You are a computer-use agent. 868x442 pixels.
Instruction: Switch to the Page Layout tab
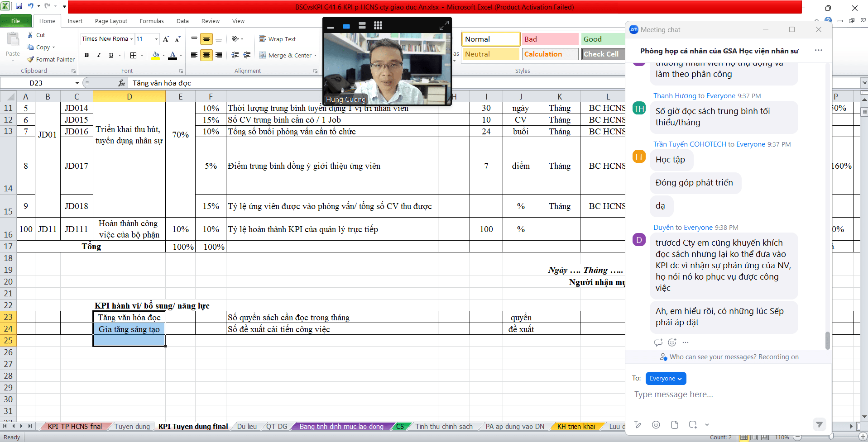pyautogui.click(x=111, y=21)
